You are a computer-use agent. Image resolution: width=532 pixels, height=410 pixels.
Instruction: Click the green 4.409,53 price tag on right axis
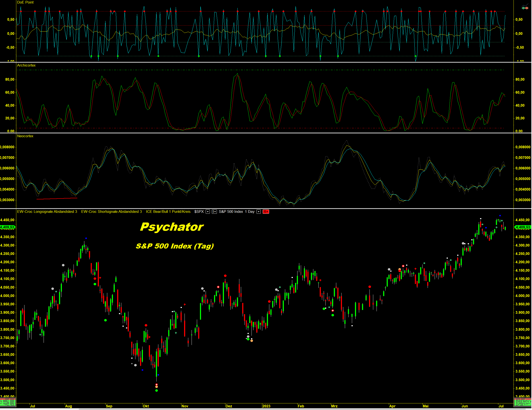522,227
